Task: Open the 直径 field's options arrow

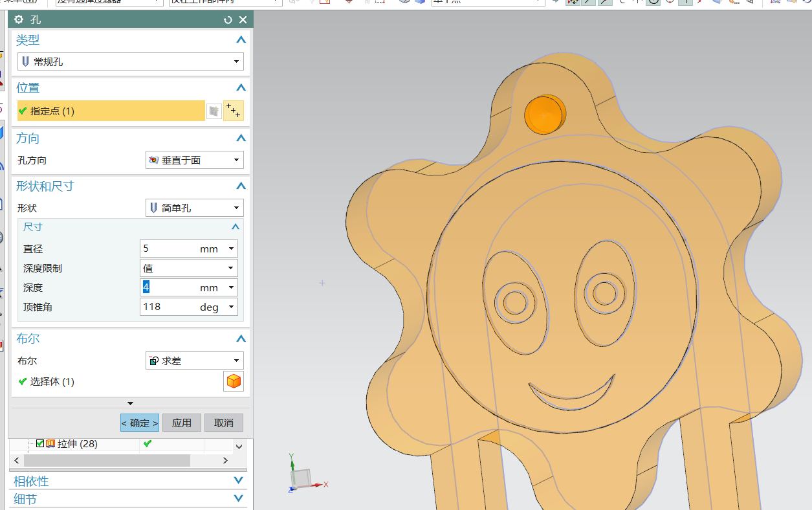Action: [231, 249]
